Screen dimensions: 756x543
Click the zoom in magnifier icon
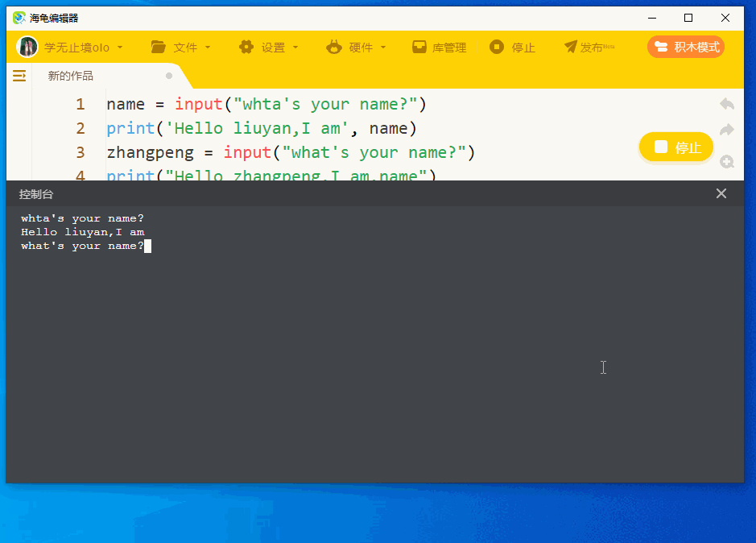pos(726,162)
